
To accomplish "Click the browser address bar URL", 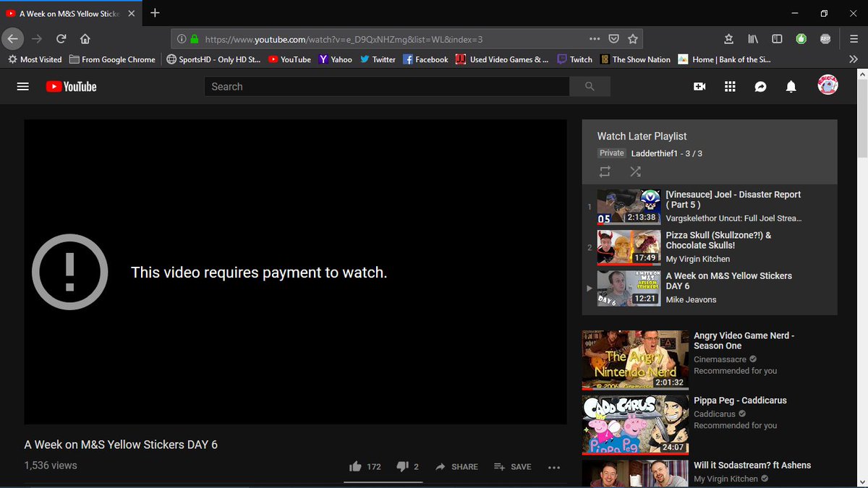I will [x=344, y=39].
